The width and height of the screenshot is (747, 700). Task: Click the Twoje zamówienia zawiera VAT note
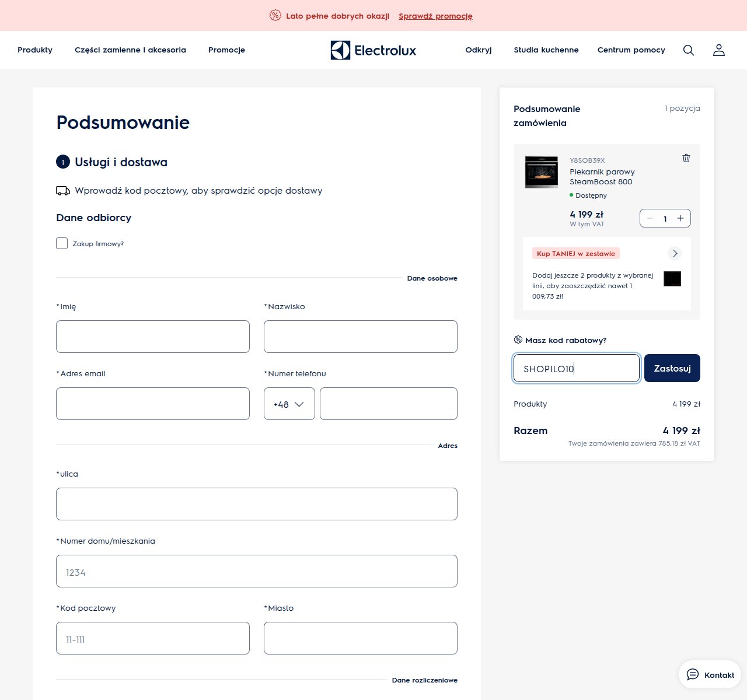634,443
